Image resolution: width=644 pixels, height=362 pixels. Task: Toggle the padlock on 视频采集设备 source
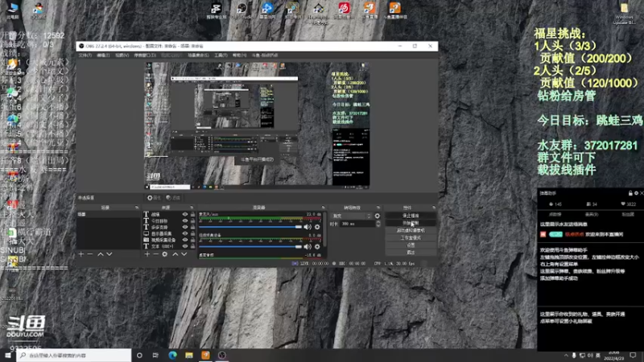192,240
